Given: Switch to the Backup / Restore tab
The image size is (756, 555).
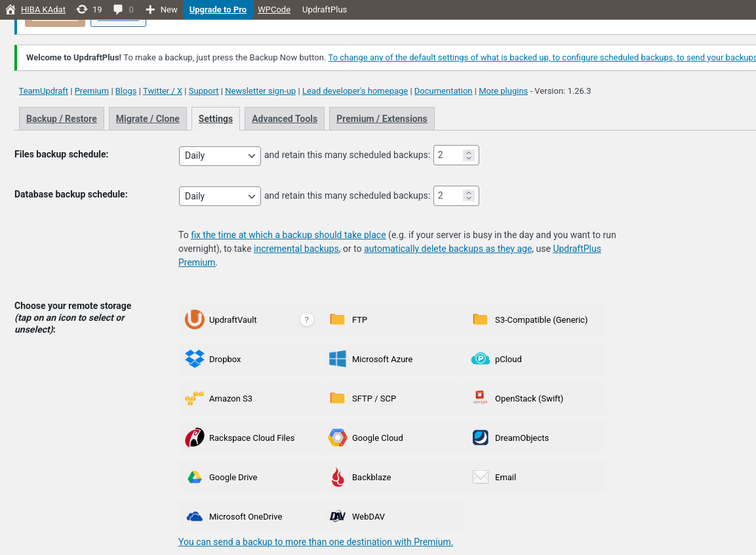Looking at the screenshot, I should point(61,119).
